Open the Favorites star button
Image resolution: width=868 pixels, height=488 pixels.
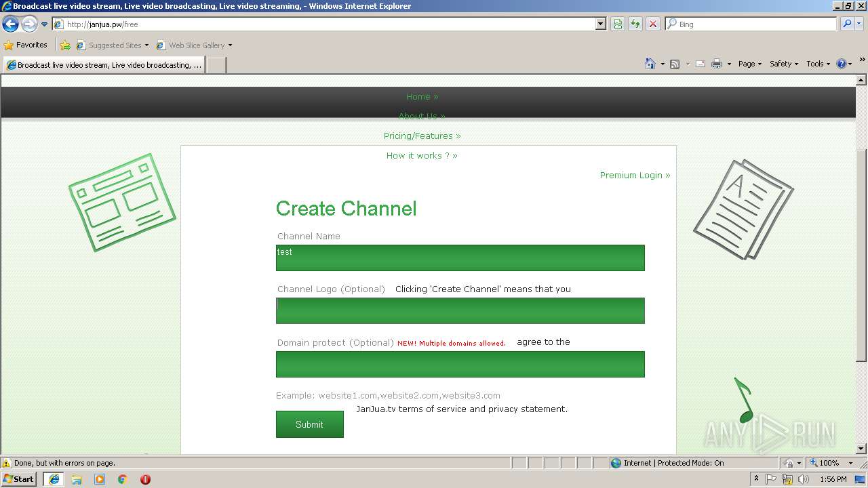tap(26, 45)
